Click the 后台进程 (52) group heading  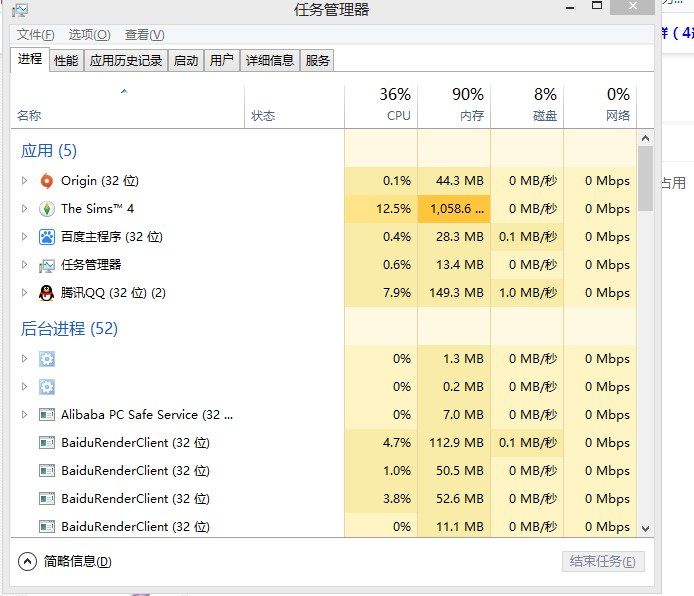point(69,329)
